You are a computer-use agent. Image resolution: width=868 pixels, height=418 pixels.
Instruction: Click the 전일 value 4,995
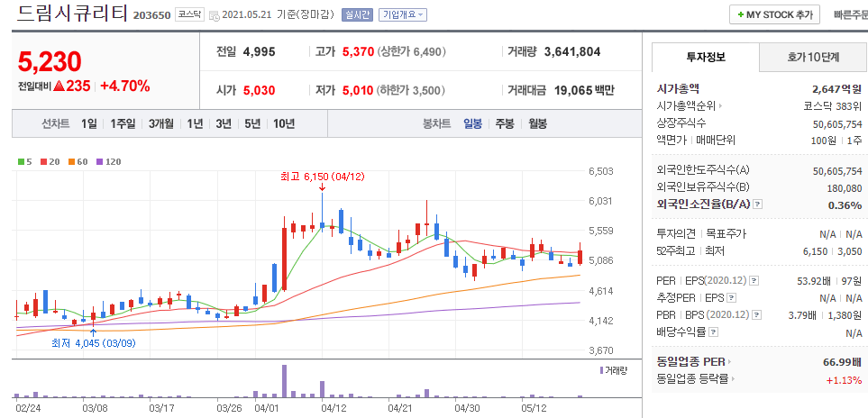click(259, 52)
